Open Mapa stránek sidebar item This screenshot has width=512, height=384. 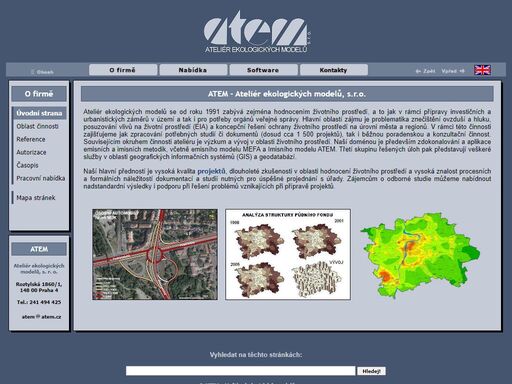tap(36, 198)
